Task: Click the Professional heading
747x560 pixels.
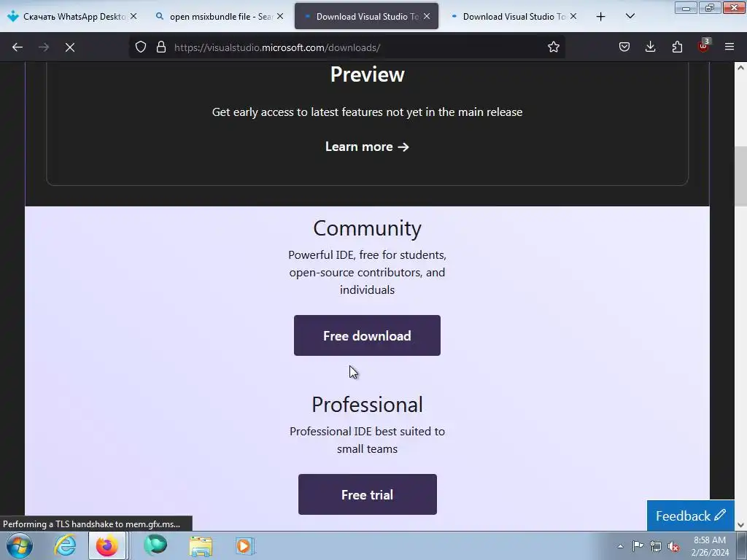Action: (x=368, y=405)
